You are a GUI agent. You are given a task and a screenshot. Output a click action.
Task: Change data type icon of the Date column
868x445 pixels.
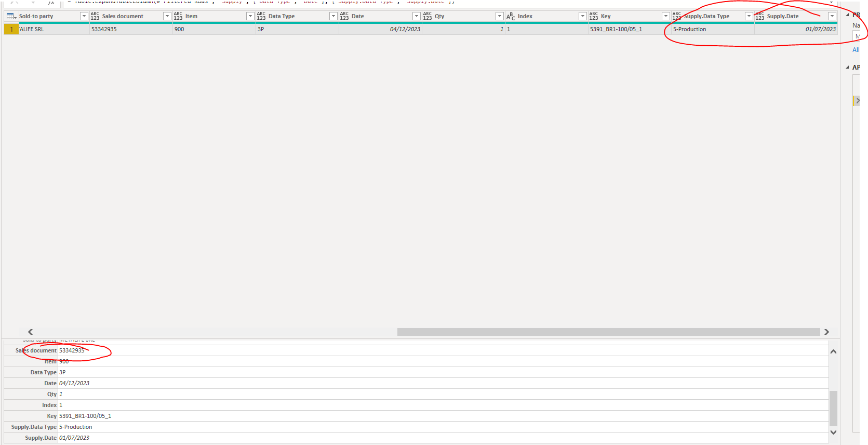coord(344,16)
